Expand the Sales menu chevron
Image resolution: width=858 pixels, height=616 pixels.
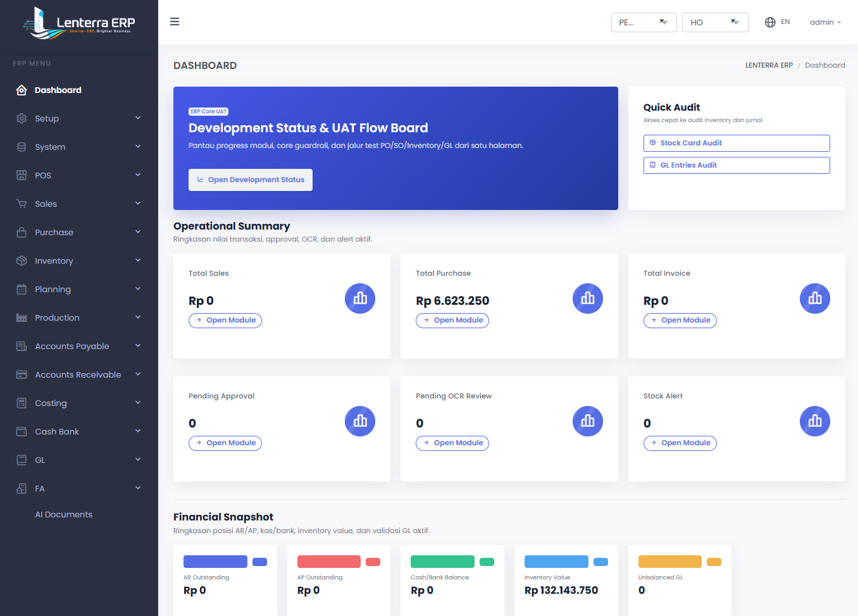pyautogui.click(x=138, y=204)
